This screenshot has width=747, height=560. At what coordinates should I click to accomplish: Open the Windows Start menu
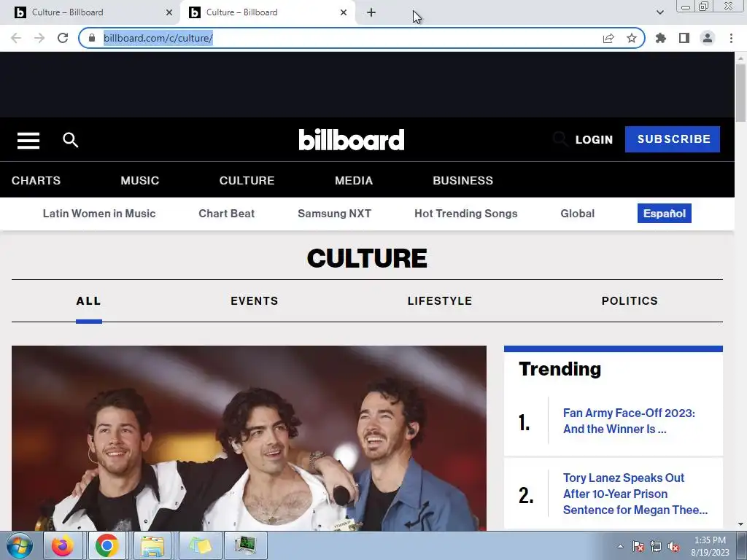pos(20,545)
